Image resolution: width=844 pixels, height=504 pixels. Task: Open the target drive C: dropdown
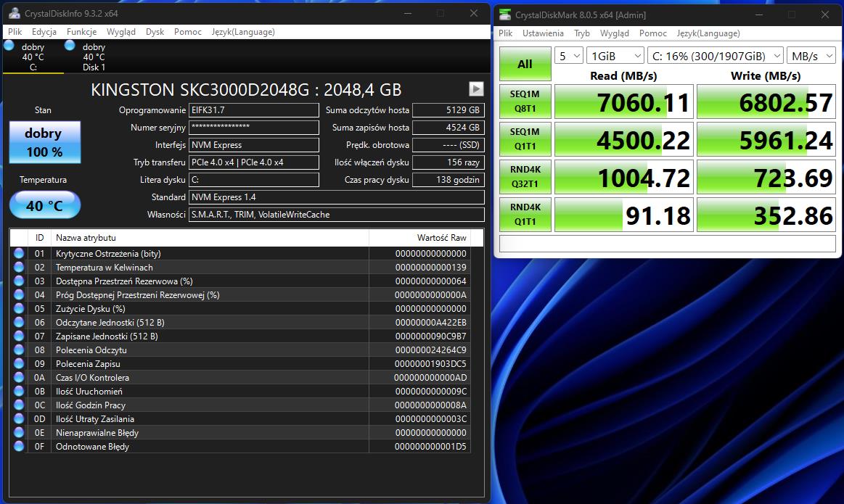pos(715,56)
